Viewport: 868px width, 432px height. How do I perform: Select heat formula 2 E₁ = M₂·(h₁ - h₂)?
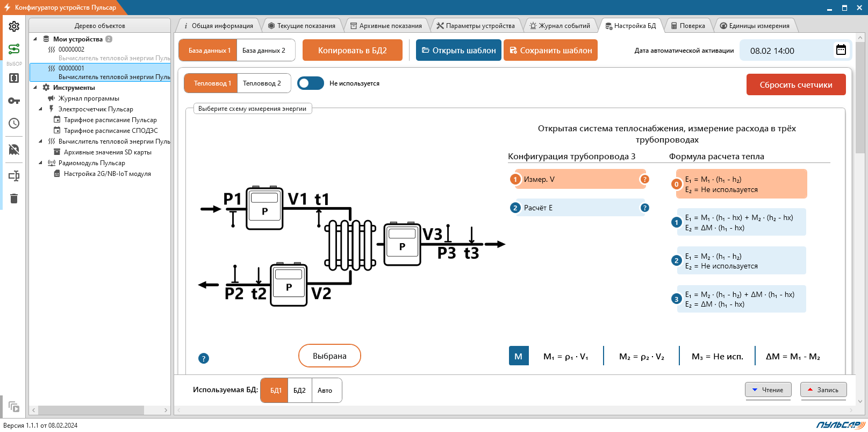(x=741, y=261)
